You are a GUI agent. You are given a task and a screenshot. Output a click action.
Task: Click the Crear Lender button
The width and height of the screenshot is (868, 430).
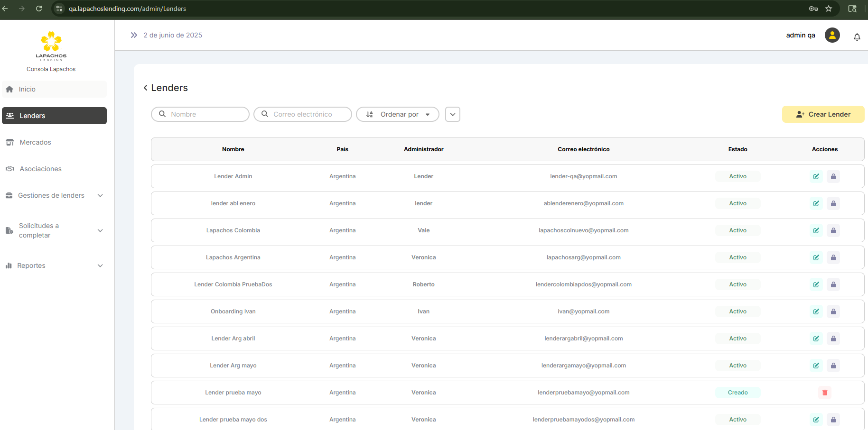[x=823, y=114]
